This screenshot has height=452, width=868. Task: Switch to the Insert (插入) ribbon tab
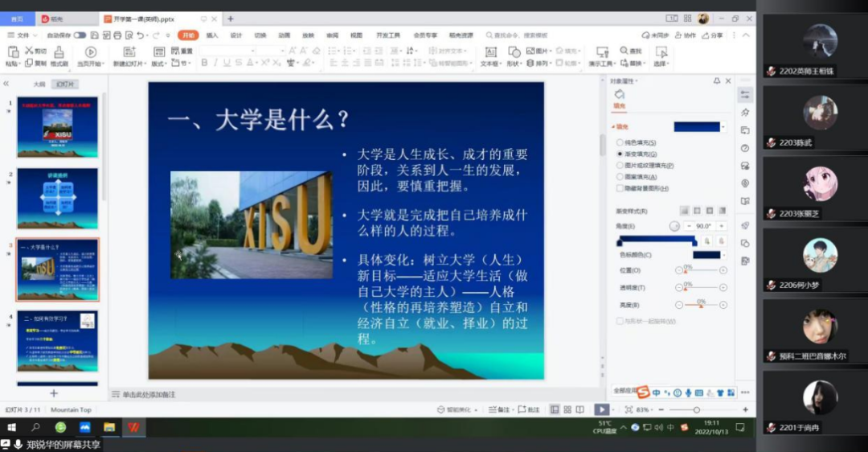pyautogui.click(x=212, y=35)
